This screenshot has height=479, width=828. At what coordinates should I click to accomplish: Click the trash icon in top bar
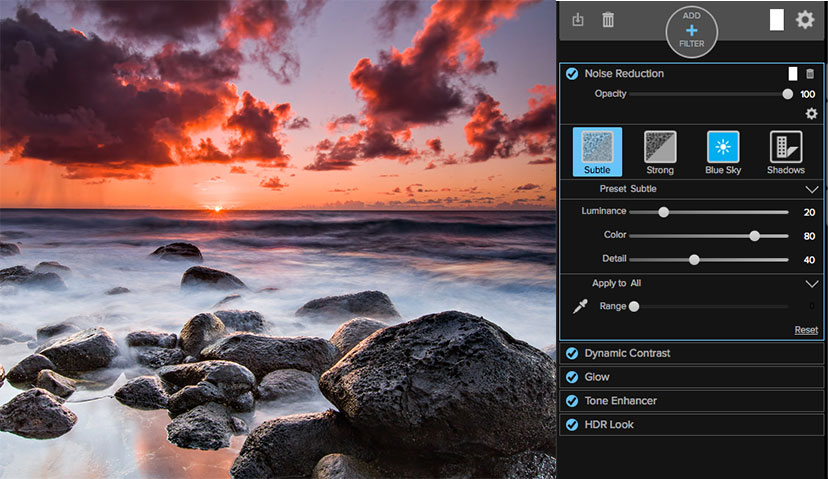point(608,19)
